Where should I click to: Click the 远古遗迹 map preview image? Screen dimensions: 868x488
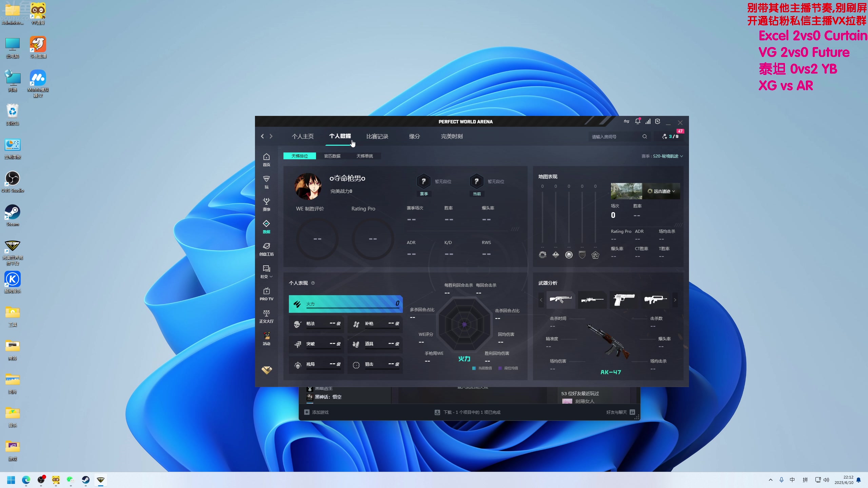click(626, 191)
